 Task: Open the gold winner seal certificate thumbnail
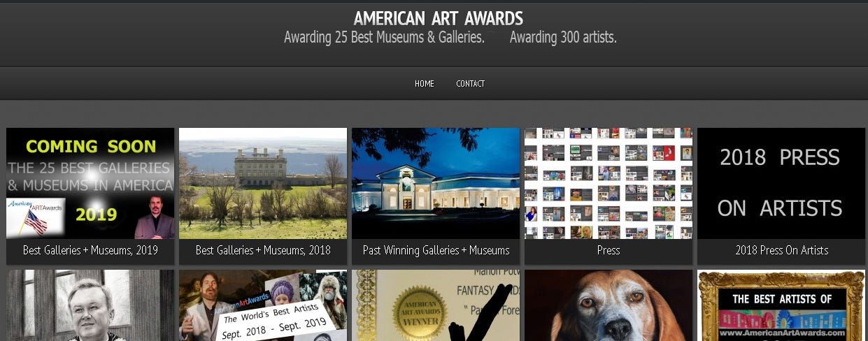click(436, 305)
